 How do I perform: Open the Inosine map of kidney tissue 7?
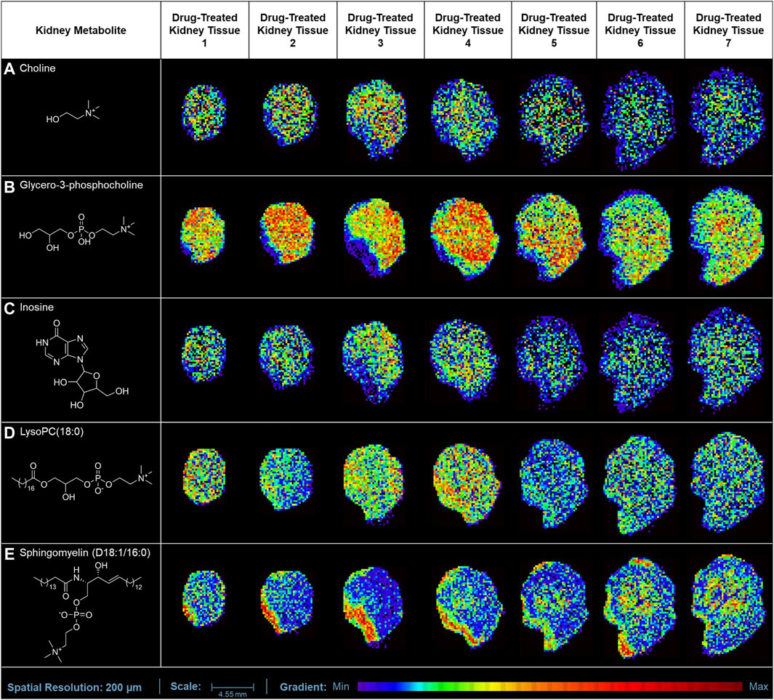coord(725,360)
